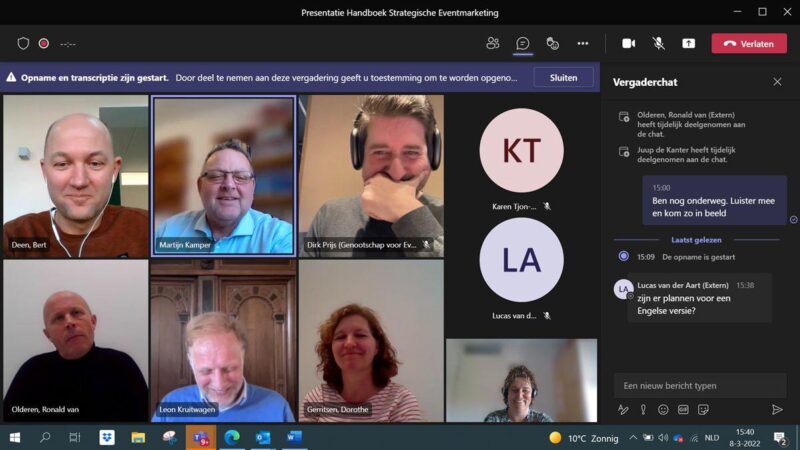Select Leon Kruitwagen video tile
The height and width of the screenshot is (450, 800).
point(223,341)
